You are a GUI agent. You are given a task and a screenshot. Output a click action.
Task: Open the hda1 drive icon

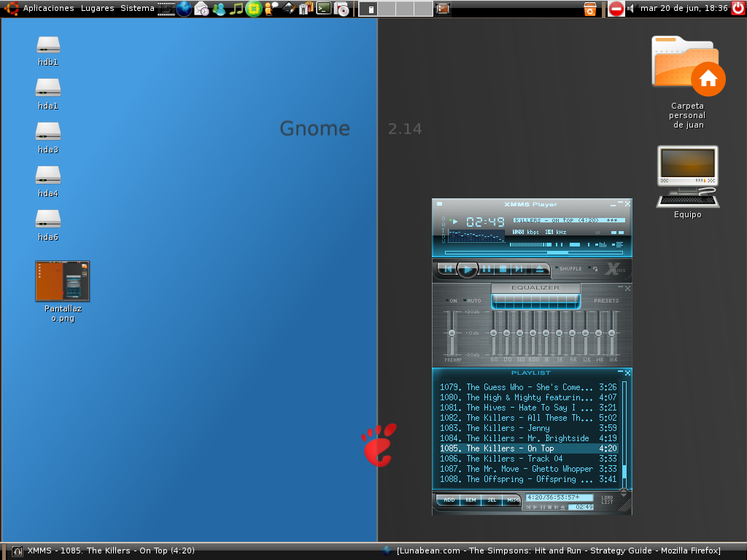click(48, 87)
